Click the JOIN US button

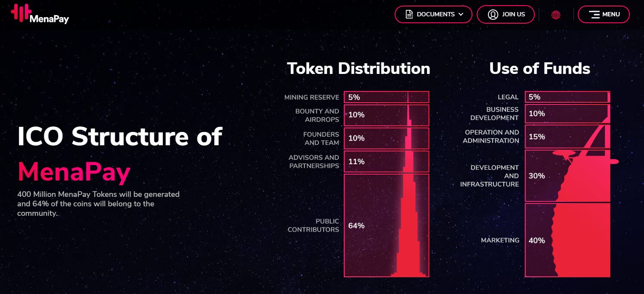click(506, 15)
